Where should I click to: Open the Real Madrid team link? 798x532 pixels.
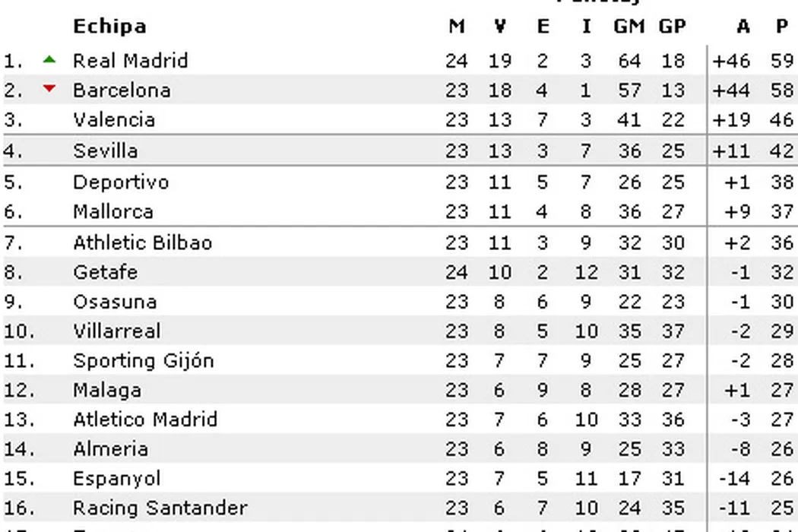click(x=130, y=61)
